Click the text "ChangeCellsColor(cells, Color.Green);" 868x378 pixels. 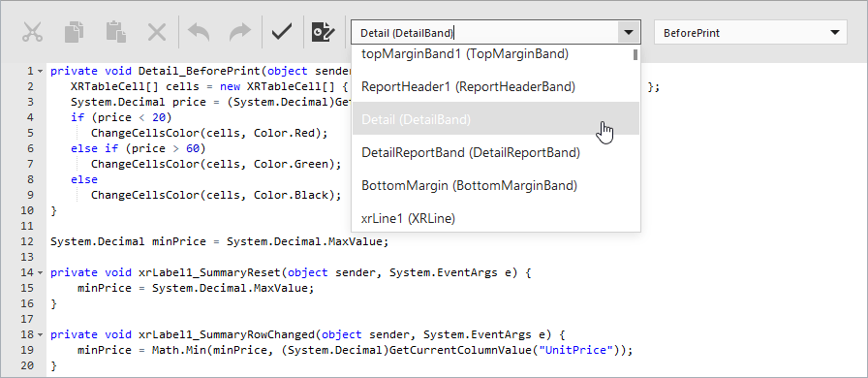216,164
